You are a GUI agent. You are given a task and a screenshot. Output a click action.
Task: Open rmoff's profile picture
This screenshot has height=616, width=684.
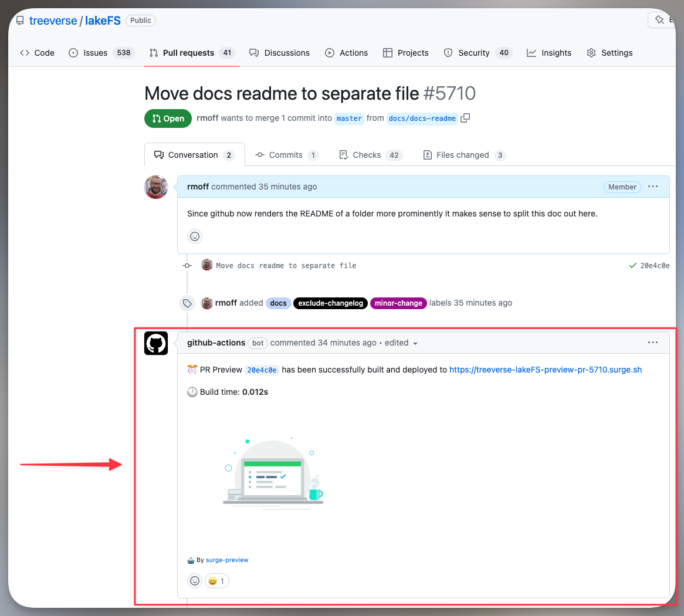(156, 187)
